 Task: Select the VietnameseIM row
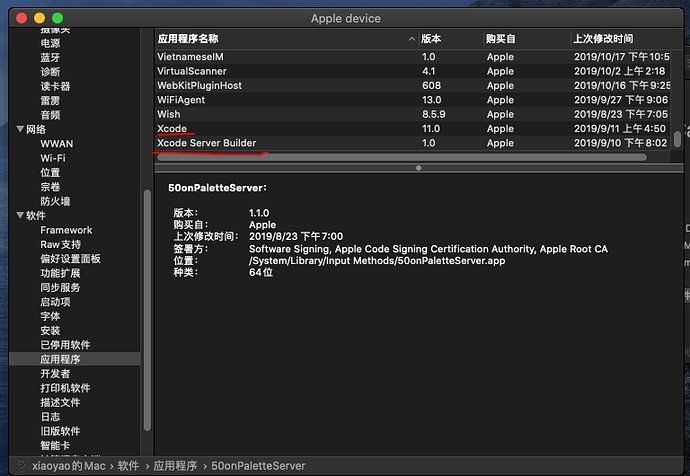(413, 57)
